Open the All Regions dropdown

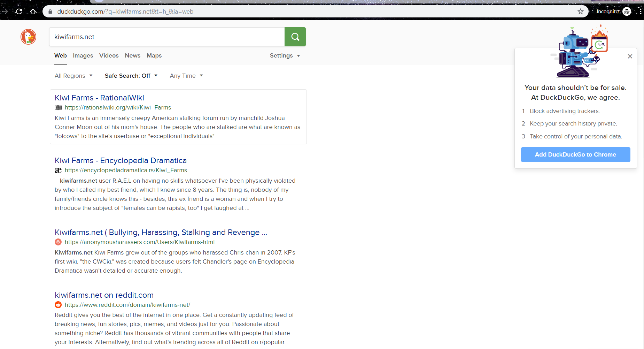73,76
